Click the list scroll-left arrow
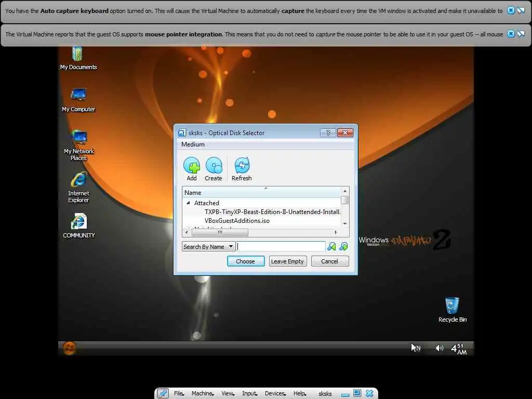Image resolution: width=532 pixels, height=399 pixels. click(187, 232)
